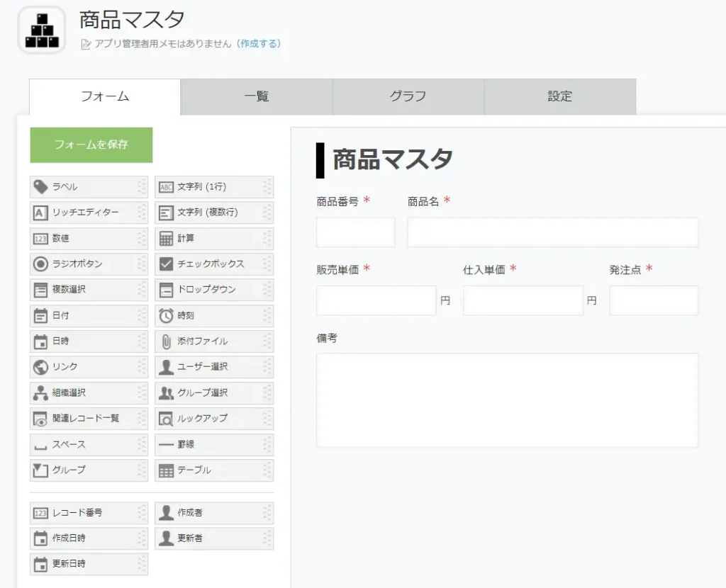Click inside the 備考 text area
Viewport: 726px width, 588px height.
[508, 400]
